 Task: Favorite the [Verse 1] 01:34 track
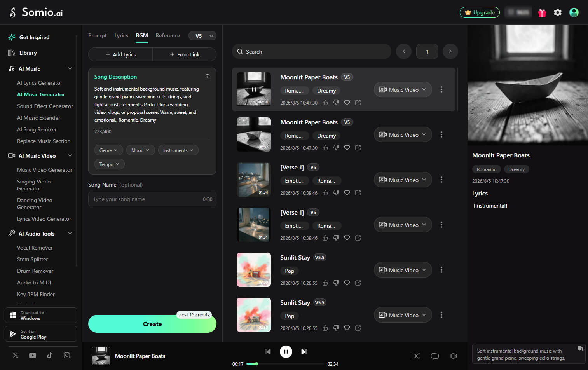pyautogui.click(x=347, y=193)
